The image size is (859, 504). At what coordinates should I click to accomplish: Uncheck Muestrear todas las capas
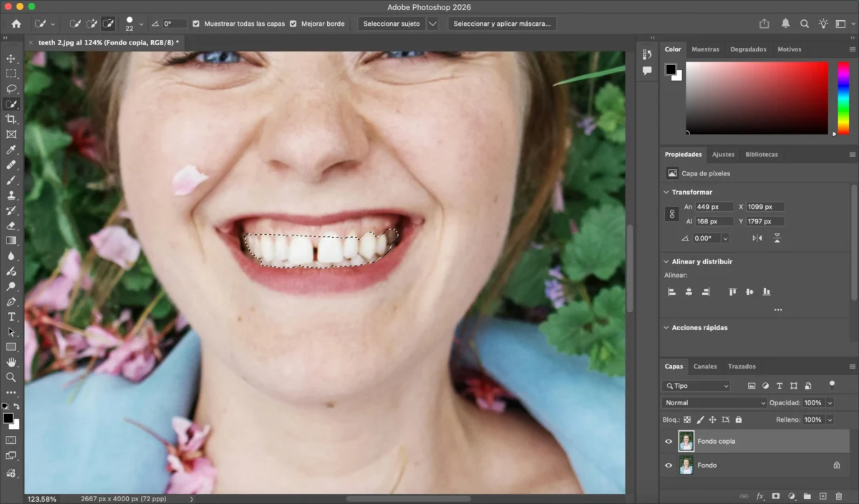click(x=196, y=24)
